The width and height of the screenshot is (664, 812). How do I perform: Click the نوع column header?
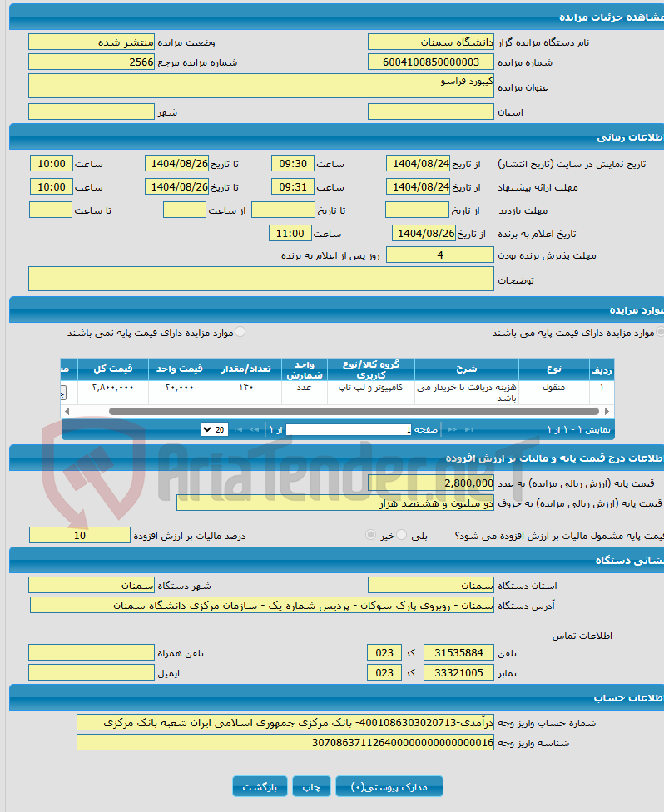tap(554, 369)
